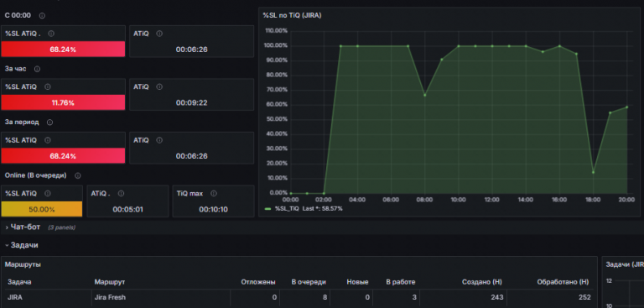Click info icon next to "С 00:00" heading
Viewport: 644px width, 308px height.
42,16
